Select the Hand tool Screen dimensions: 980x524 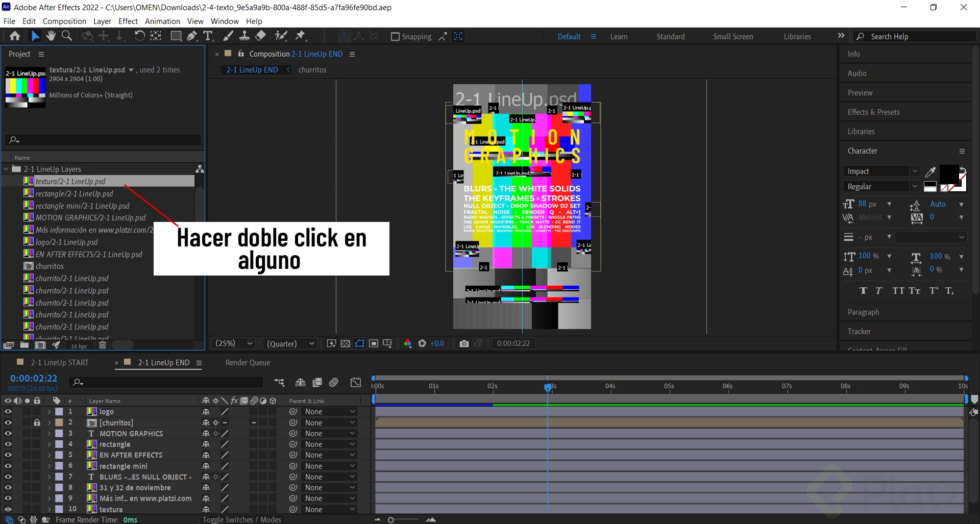(x=51, y=36)
